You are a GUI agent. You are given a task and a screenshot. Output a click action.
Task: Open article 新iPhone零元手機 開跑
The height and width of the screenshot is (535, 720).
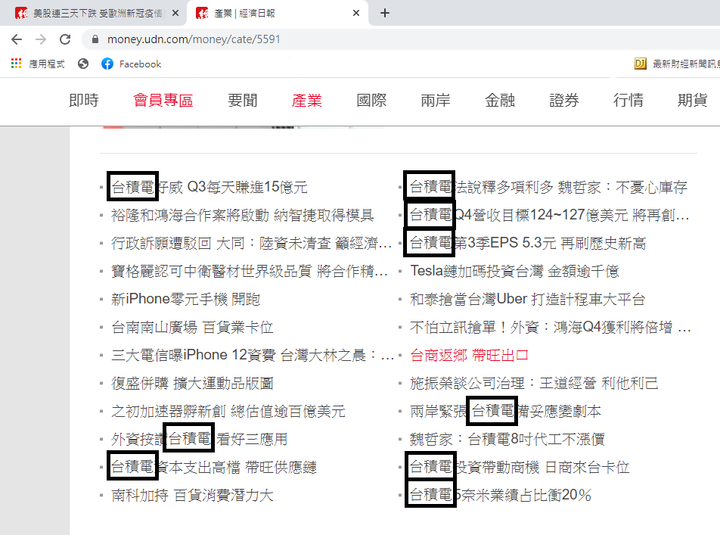pyautogui.click(x=186, y=299)
